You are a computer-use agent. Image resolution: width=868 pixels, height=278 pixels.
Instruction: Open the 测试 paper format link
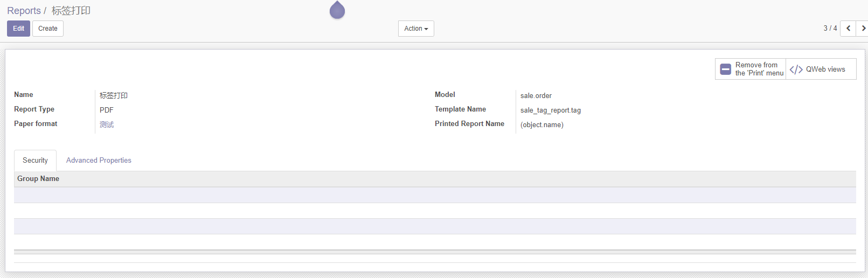point(107,124)
